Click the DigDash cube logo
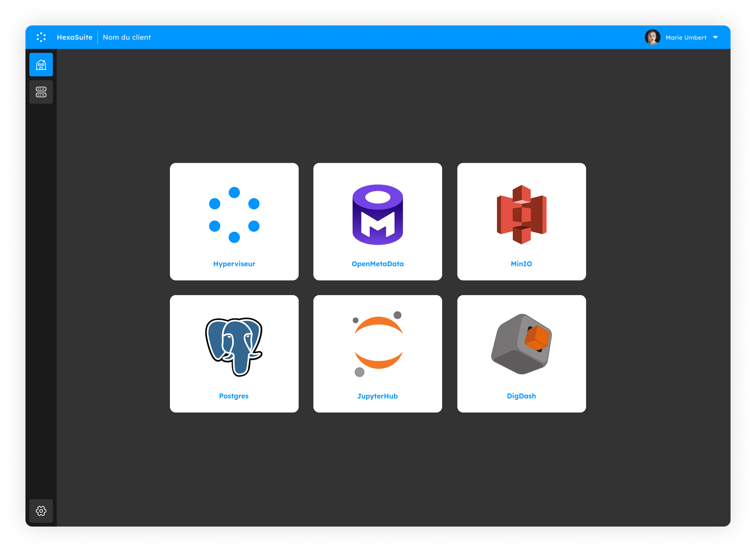Screen dimensions: 756x552 coord(521,344)
